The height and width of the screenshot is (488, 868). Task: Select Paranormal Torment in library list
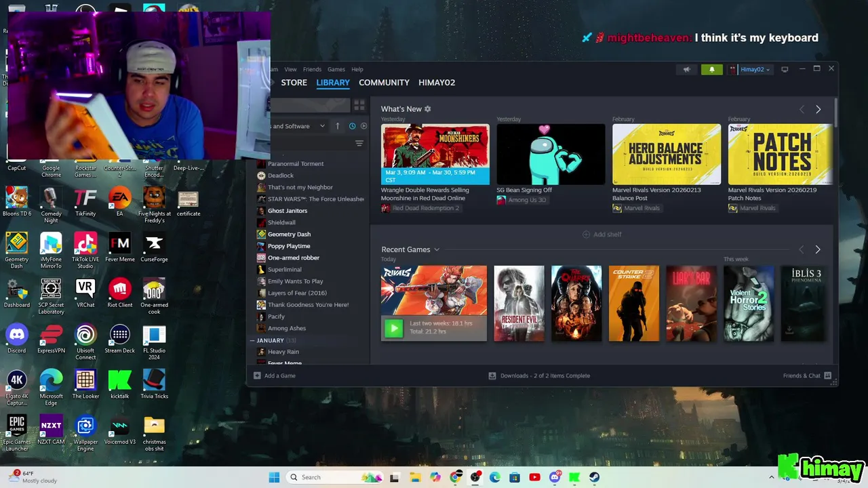coord(296,164)
